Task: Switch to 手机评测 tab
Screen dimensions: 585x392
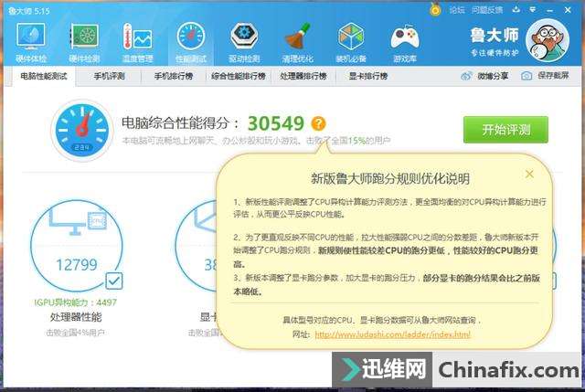Action: 109,76
